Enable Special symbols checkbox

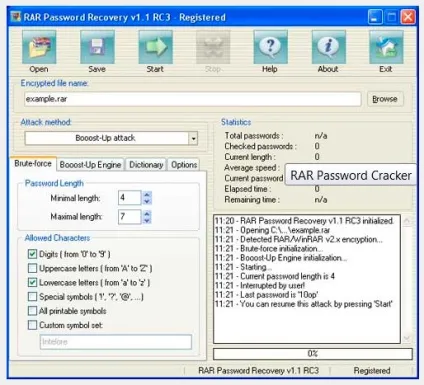32,296
